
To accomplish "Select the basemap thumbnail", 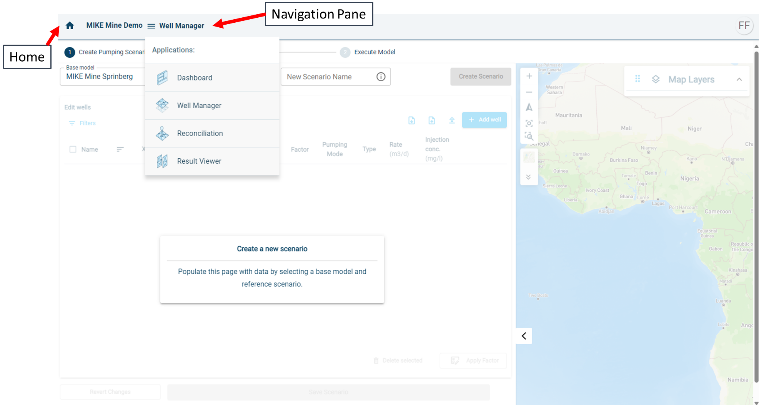I will pos(529,157).
